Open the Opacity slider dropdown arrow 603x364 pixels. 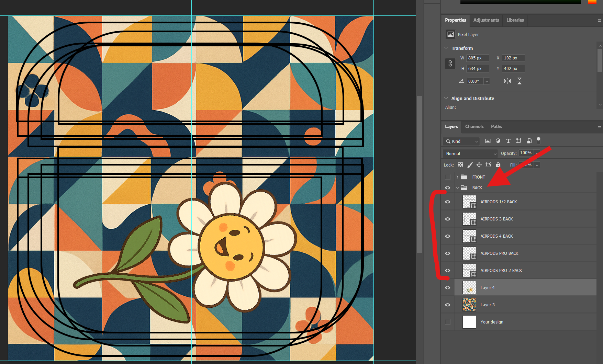(x=537, y=153)
